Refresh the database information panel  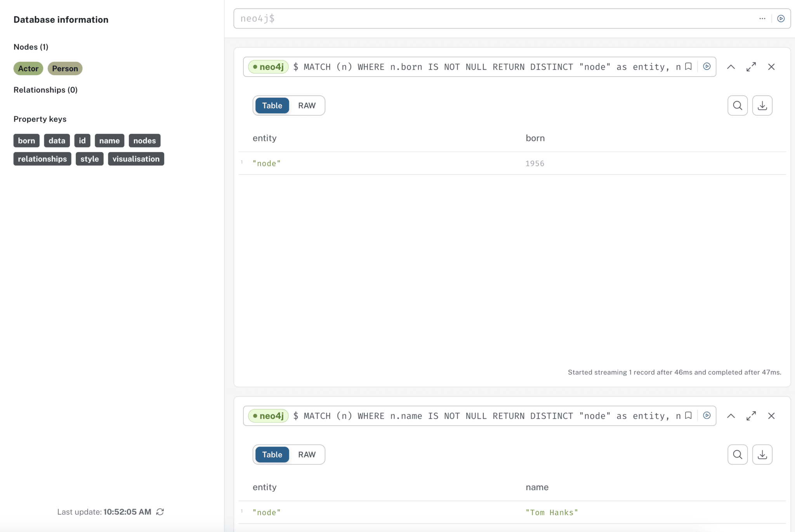coord(160,511)
